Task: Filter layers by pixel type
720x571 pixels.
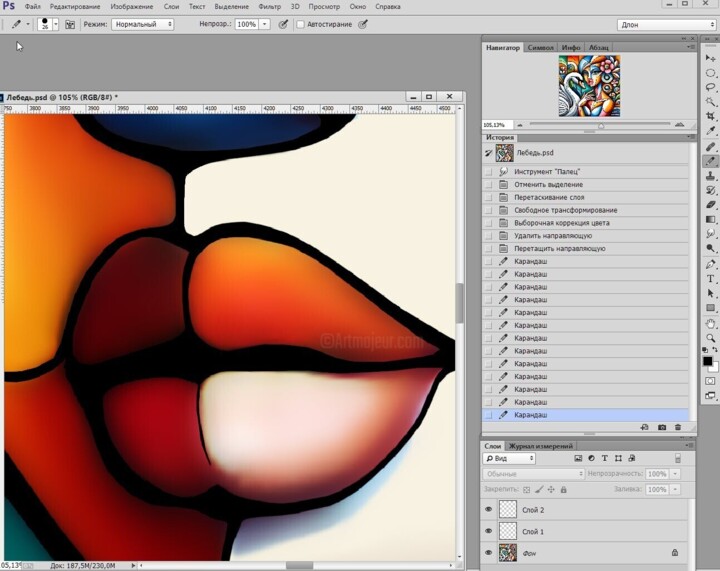Action: point(578,458)
